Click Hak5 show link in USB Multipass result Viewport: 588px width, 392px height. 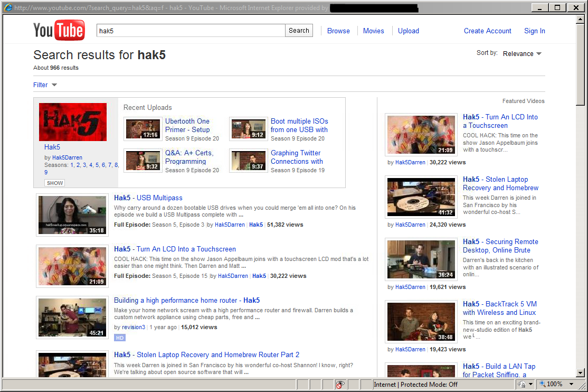click(x=256, y=225)
